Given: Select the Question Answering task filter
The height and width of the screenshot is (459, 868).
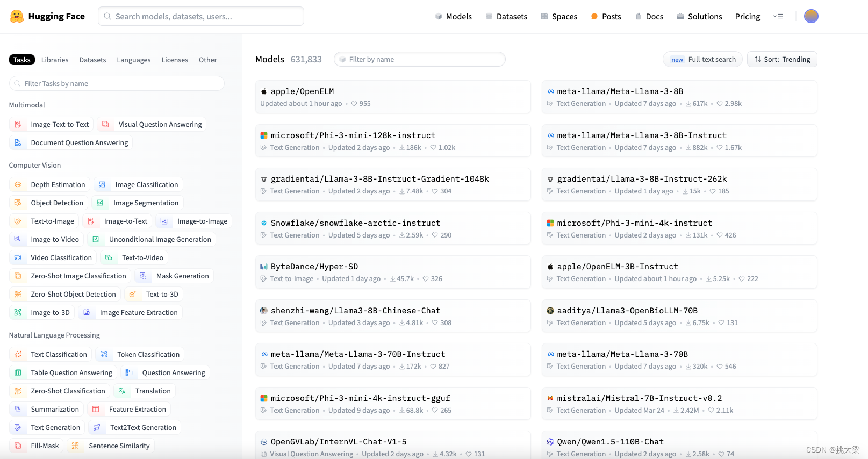Looking at the screenshot, I should click(165, 372).
